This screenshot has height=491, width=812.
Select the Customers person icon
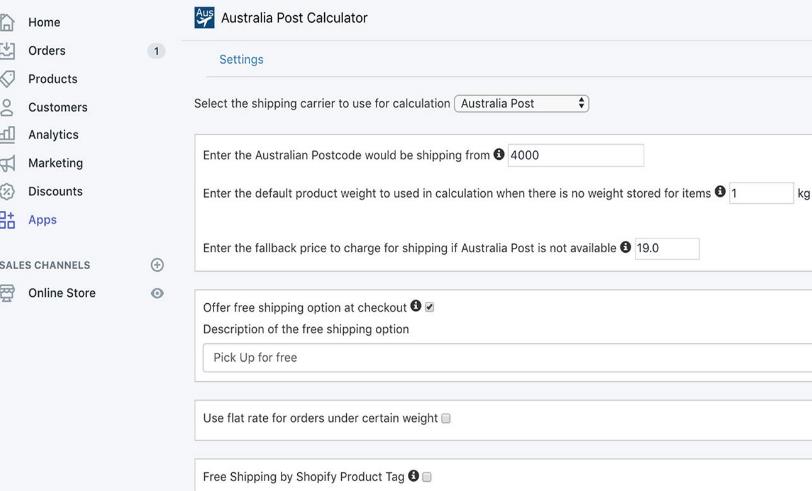point(7,107)
